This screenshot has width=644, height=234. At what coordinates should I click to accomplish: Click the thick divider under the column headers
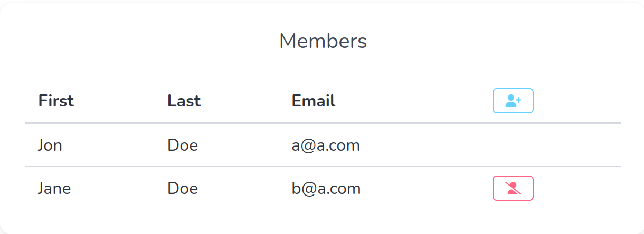pos(323,123)
